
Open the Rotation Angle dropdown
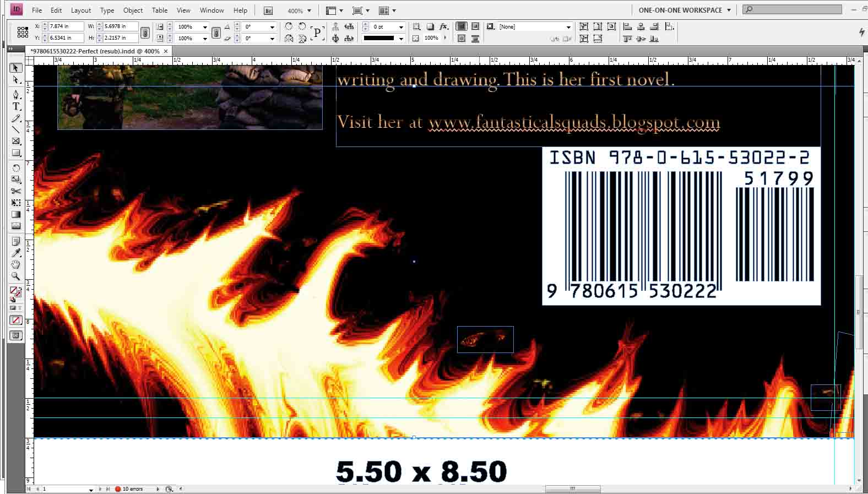tap(272, 26)
